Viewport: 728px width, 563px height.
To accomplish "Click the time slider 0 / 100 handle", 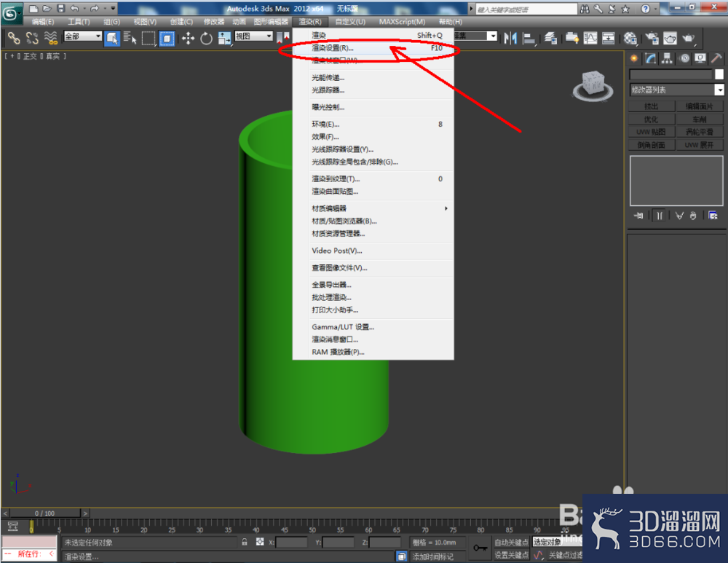I will click(45, 513).
